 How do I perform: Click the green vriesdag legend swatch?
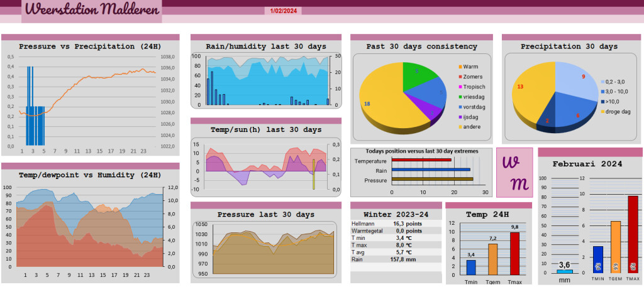coord(460,97)
